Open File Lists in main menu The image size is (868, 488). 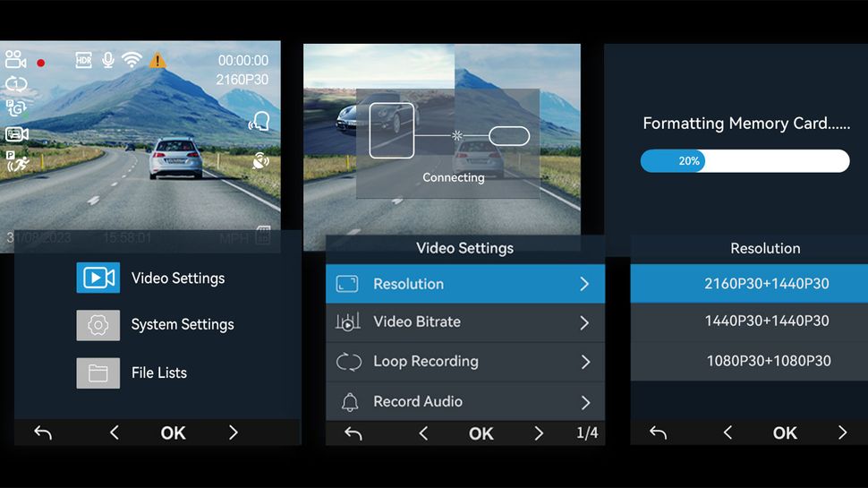pyautogui.click(x=157, y=372)
